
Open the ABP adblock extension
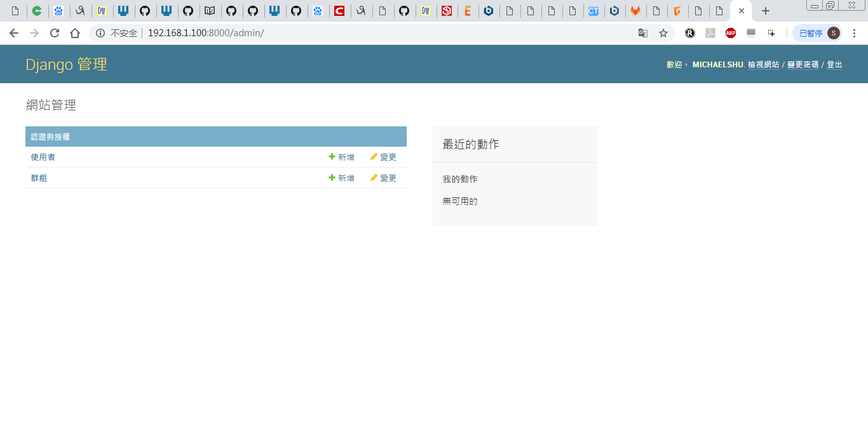click(731, 33)
